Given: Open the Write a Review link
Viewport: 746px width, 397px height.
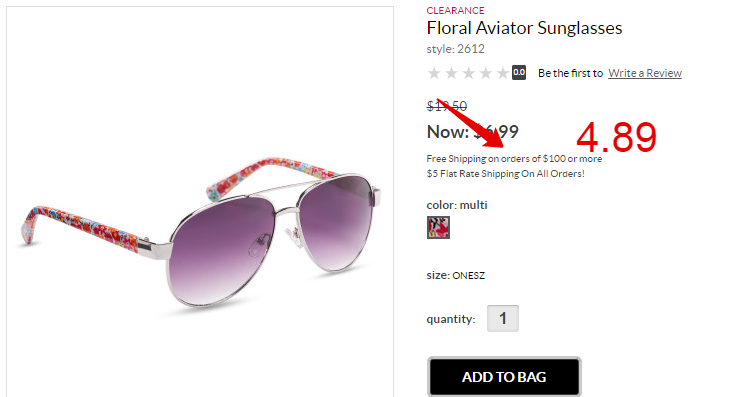Looking at the screenshot, I should pos(645,73).
